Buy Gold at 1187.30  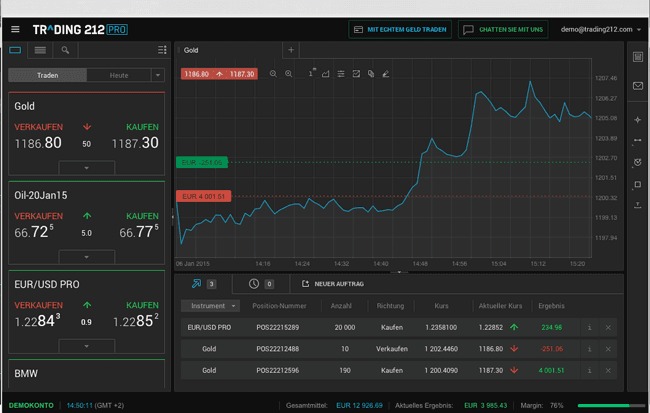coord(136,136)
